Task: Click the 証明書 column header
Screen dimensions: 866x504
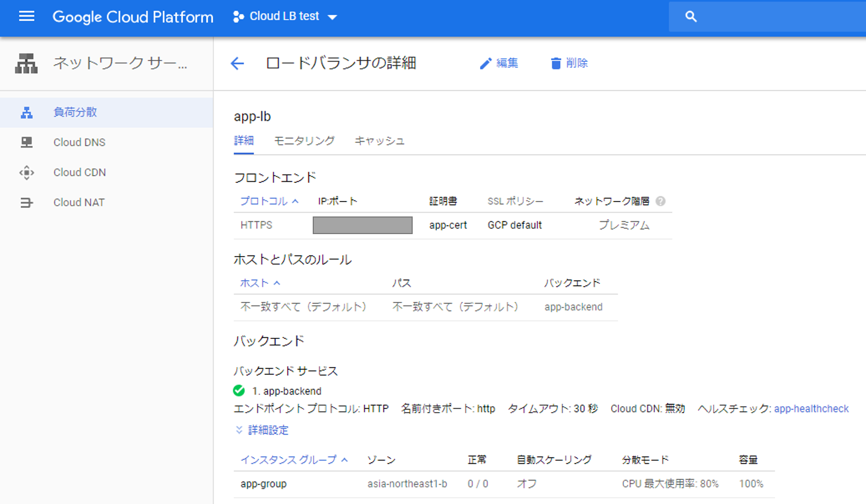Action: click(443, 201)
